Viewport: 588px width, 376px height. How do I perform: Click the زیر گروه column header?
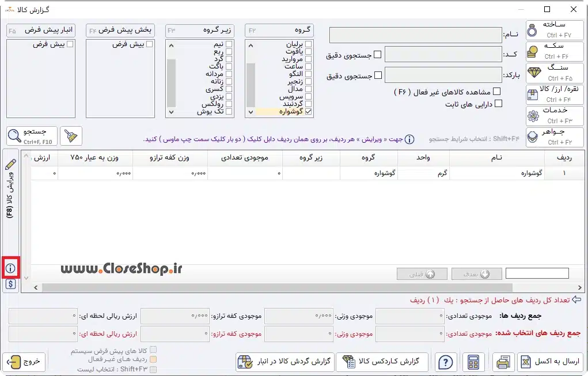311,158
